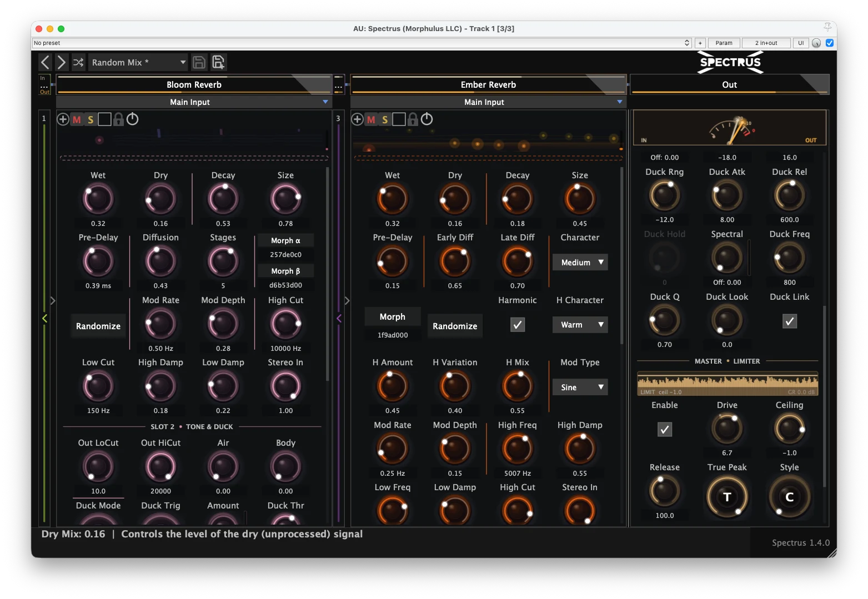The image size is (868, 599).
Task: Click the In/Out routing button
Action: click(x=45, y=85)
